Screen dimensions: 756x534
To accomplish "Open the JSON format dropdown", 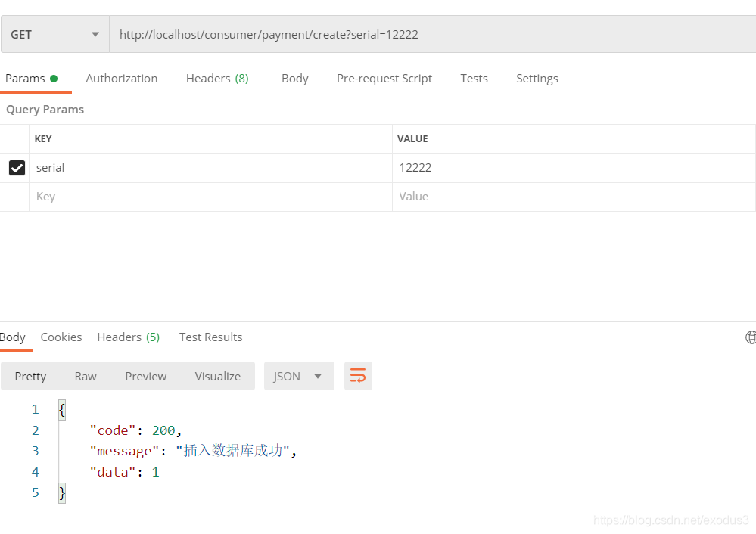I will click(x=299, y=376).
